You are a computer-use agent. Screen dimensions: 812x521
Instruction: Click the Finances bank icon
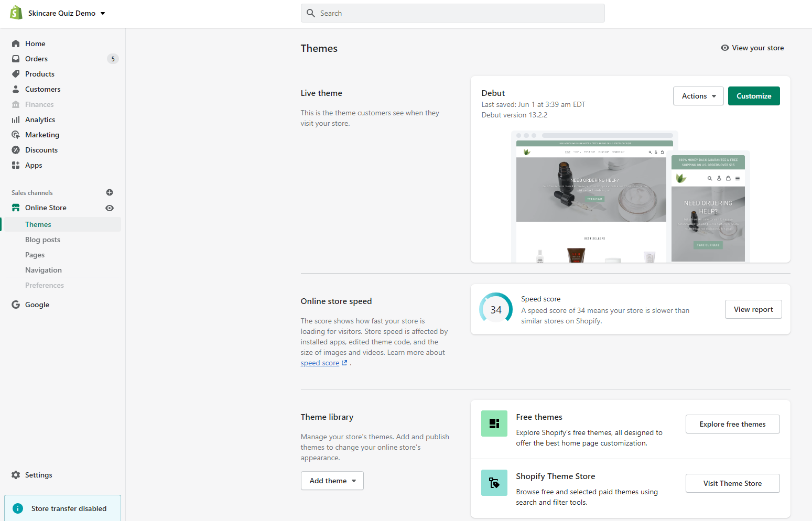(x=16, y=104)
